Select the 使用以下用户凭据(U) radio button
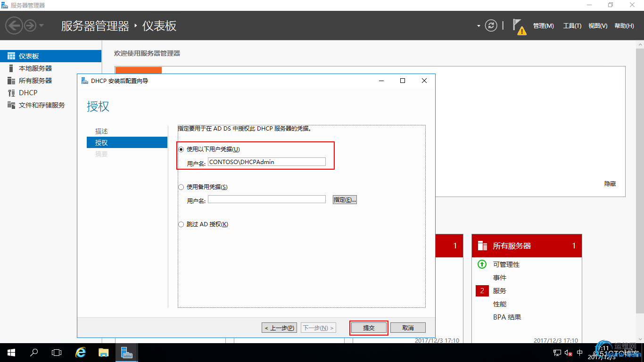 [x=181, y=149]
